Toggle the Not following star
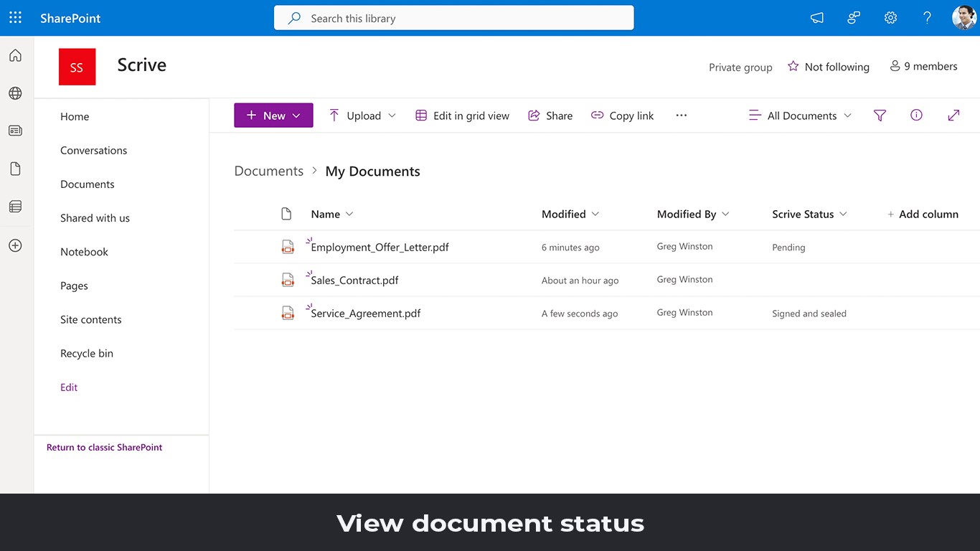The image size is (980, 551). [793, 67]
